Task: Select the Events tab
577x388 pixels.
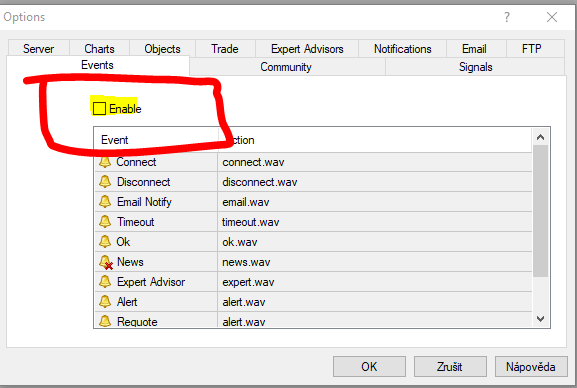Action: pyautogui.click(x=98, y=65)
